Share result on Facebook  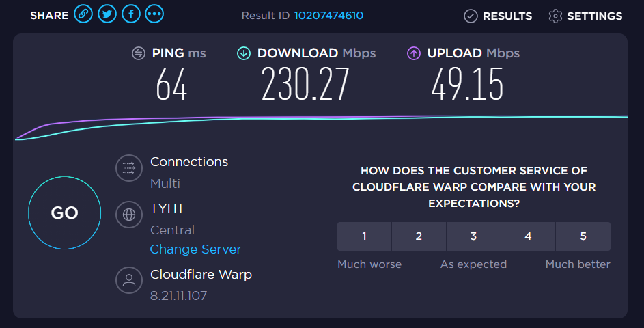pyautogui.click(x=131, y=14)
